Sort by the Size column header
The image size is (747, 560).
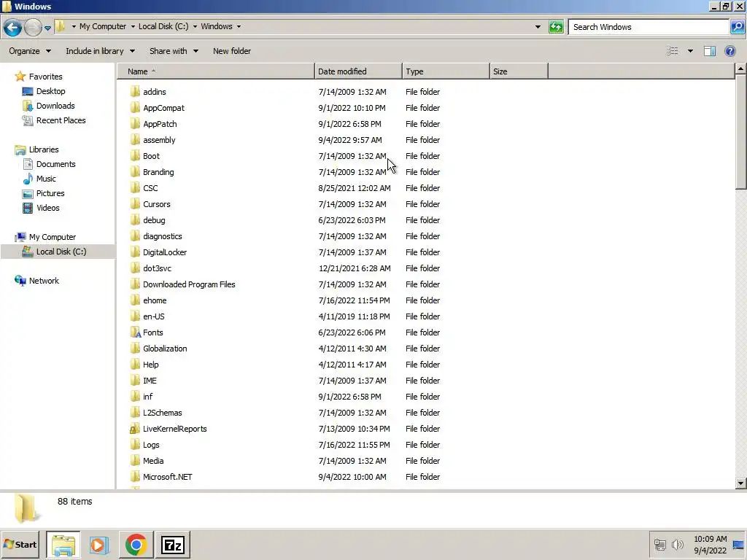(x=519, y=71)
